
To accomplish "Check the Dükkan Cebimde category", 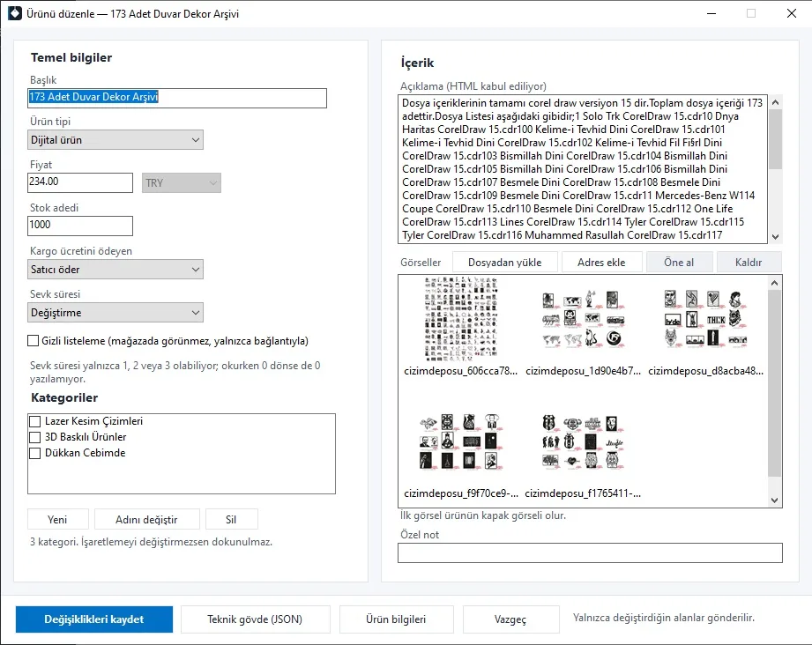I will pyautogui.click(x=35, y=453).
